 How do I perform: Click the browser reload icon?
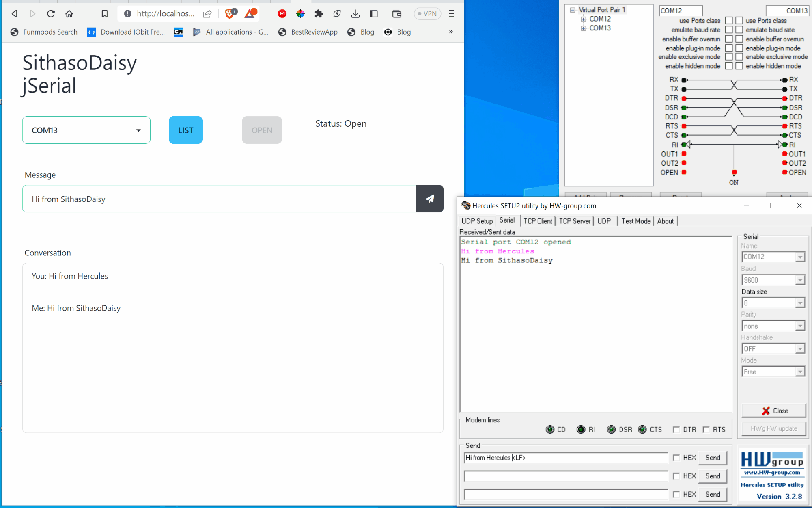[x=51, y=14]
